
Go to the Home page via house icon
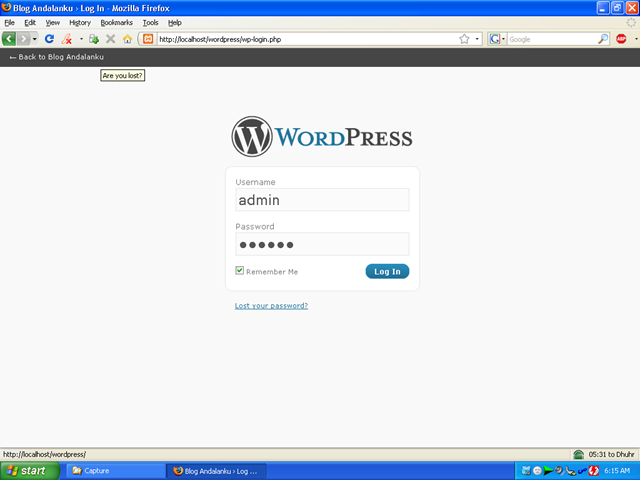pos(127,39)
